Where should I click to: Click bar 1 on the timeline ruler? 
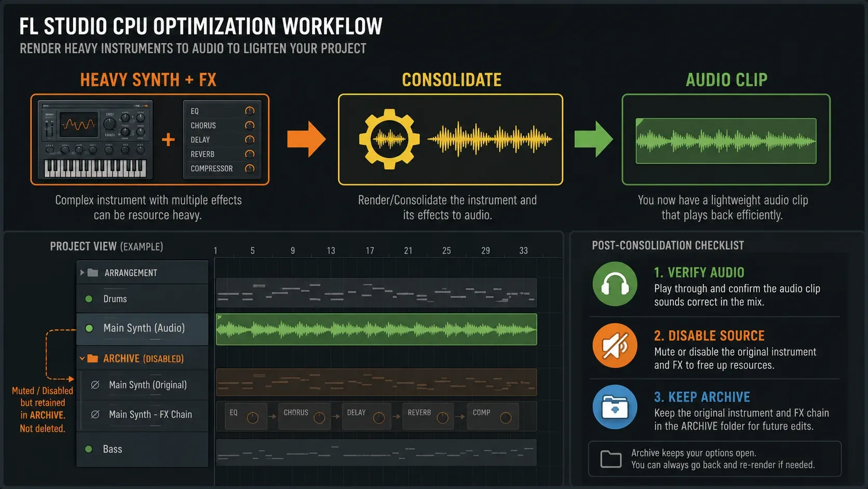215,250
